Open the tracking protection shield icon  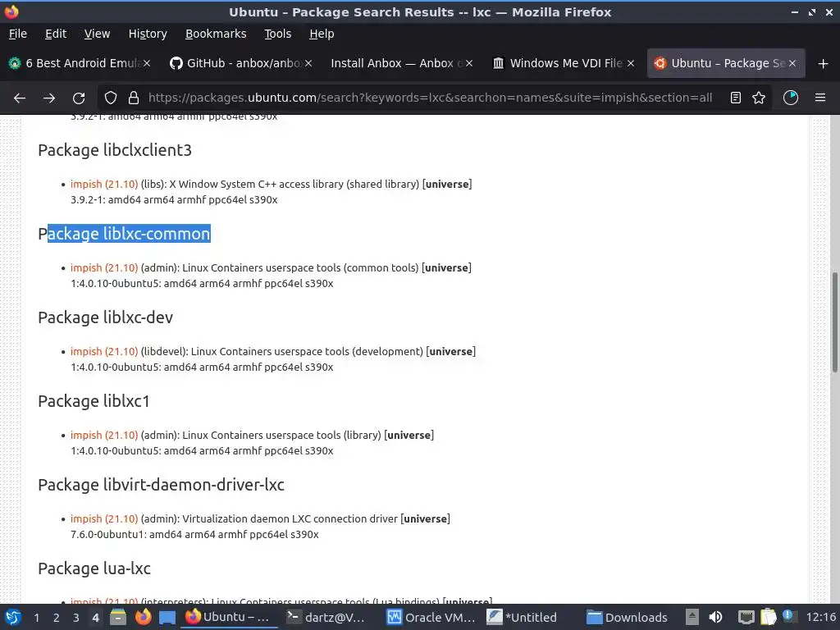111,98
